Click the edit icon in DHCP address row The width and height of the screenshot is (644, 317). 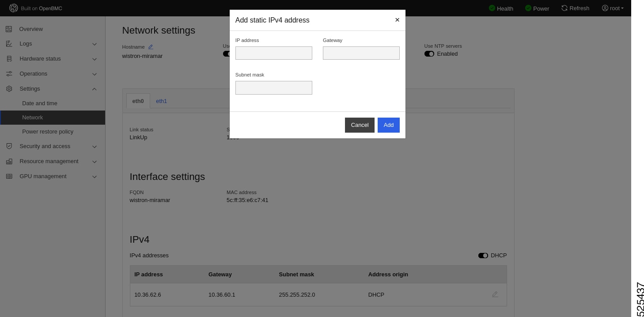(x=495, y=294)
